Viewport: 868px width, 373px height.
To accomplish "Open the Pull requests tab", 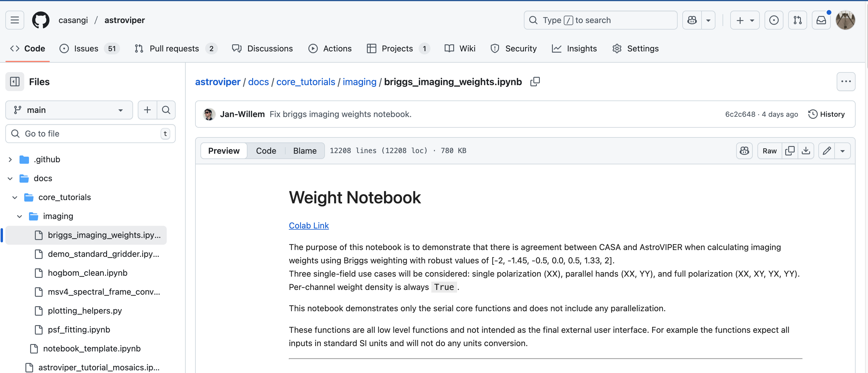I will click(x=176, y=48).
